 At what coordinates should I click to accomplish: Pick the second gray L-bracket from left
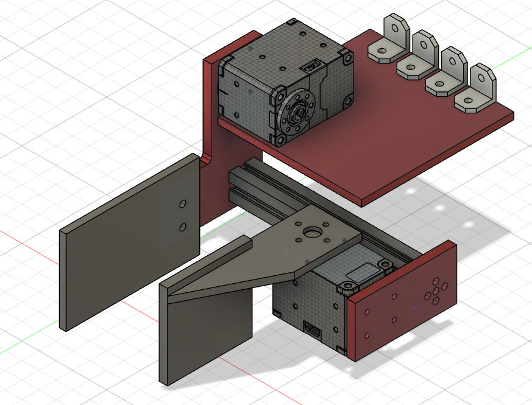pos(419,58)
